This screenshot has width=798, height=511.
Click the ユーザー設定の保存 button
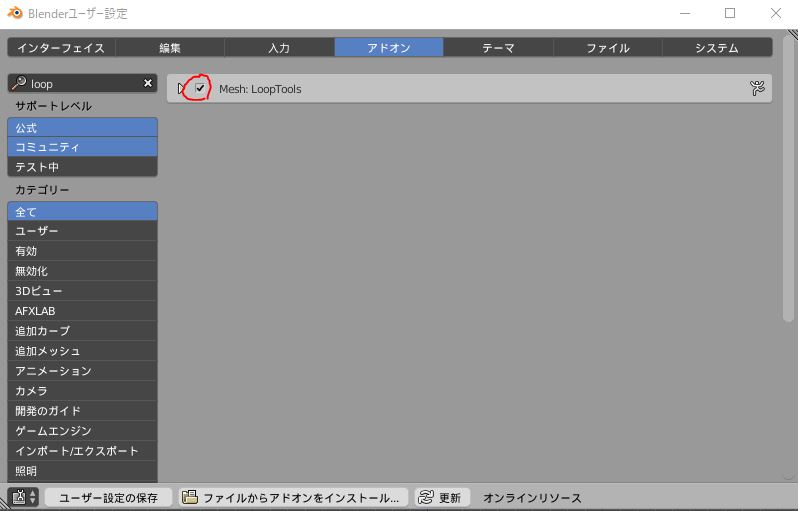tap(108, 497)
